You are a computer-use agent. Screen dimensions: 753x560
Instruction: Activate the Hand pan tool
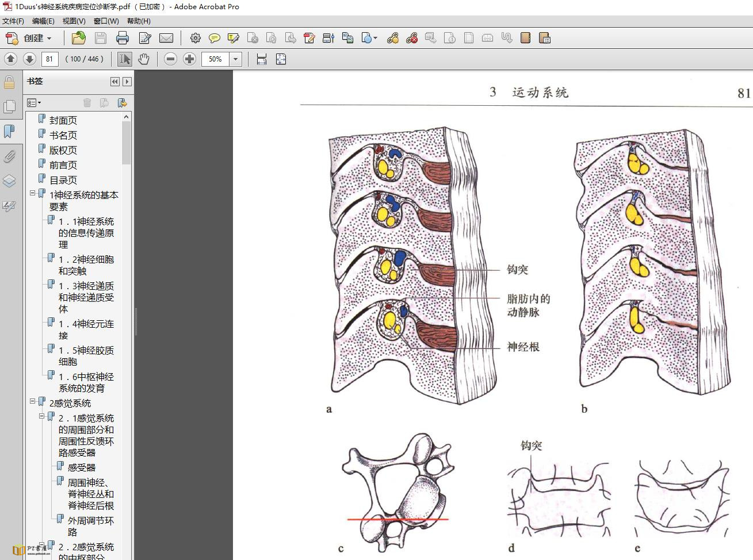pos(144,59)
